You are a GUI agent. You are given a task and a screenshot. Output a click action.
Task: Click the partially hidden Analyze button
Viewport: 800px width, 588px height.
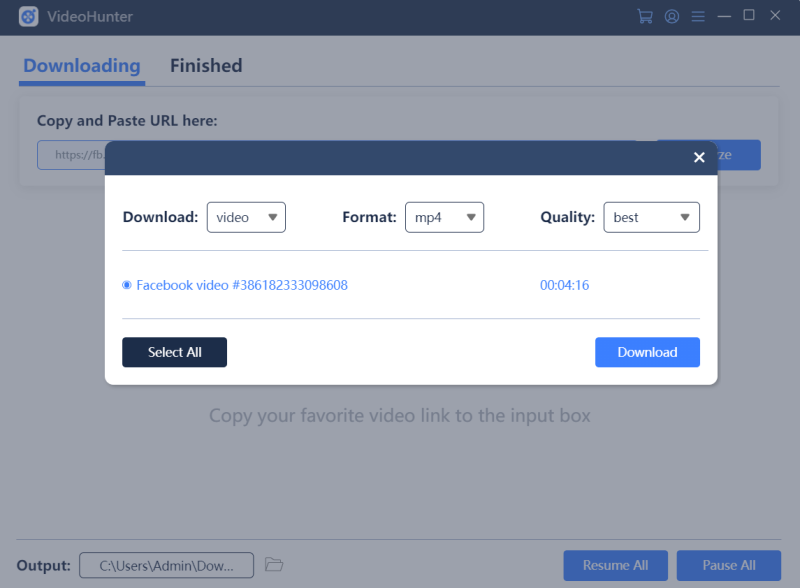739,155
